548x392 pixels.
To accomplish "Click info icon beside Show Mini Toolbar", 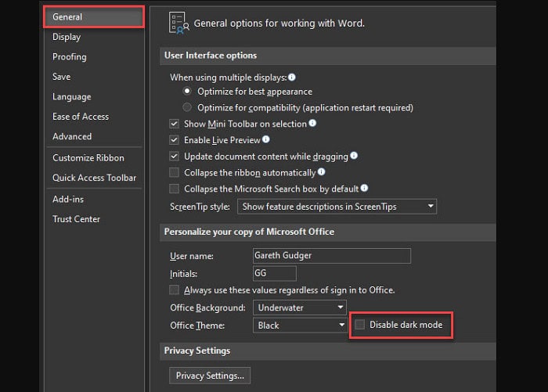I will pos(312,123).
